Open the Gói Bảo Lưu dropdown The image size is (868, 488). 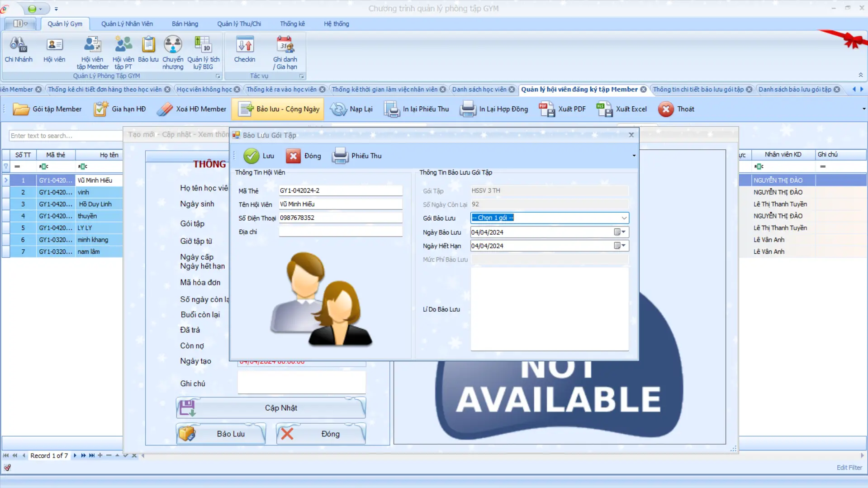(x=624, y=218)
